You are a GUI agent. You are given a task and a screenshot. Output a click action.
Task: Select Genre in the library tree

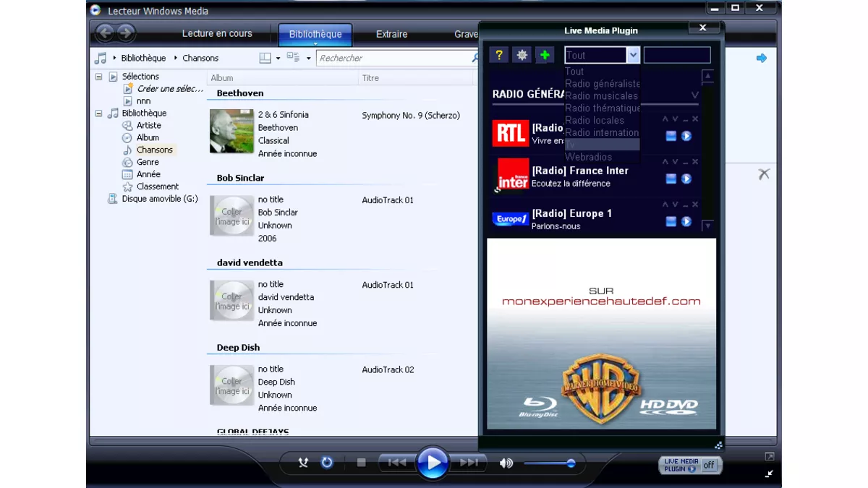[148, 162]
